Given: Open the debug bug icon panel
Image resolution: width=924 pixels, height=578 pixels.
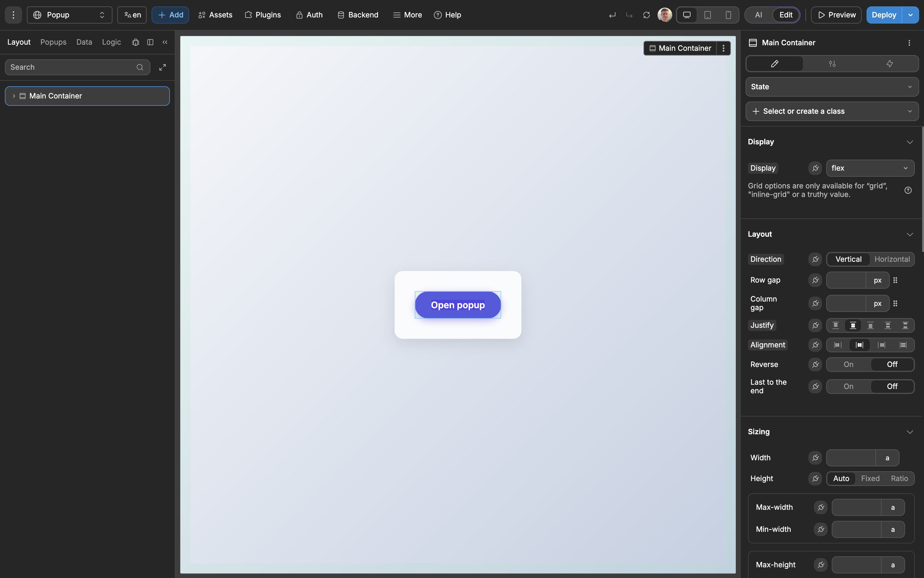Looking at the screenshot, I should pos(136,42).
